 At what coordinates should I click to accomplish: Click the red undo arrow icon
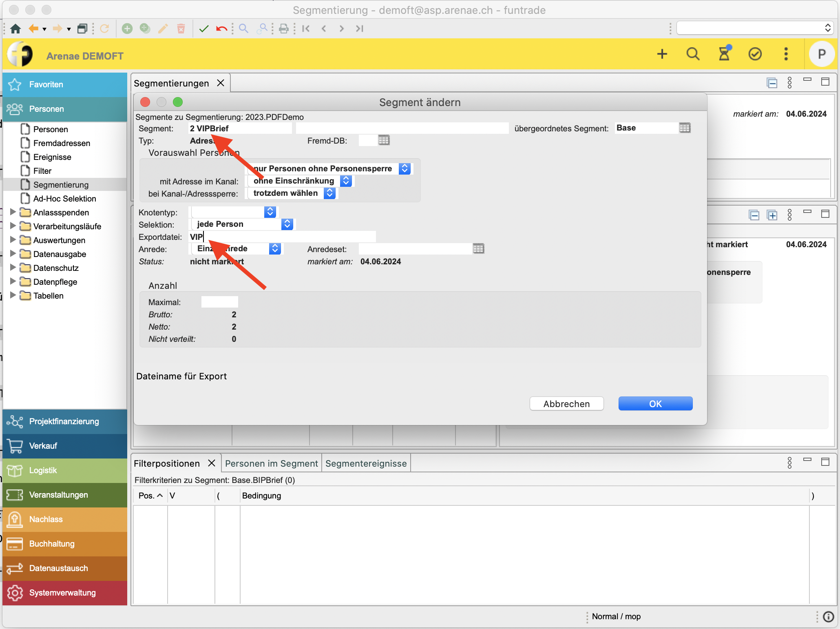coord(222,29)
